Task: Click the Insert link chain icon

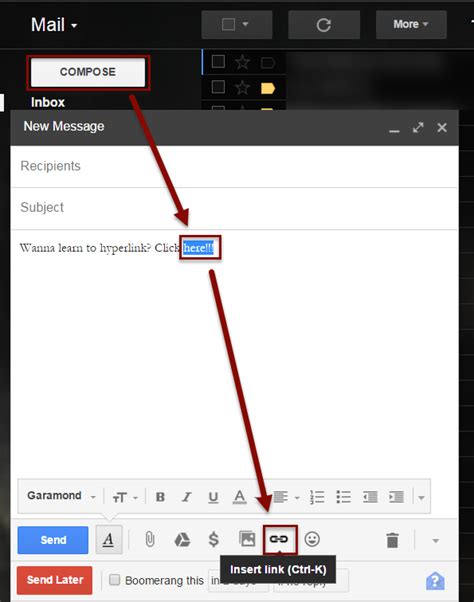Action: click(x=279, y=539)
